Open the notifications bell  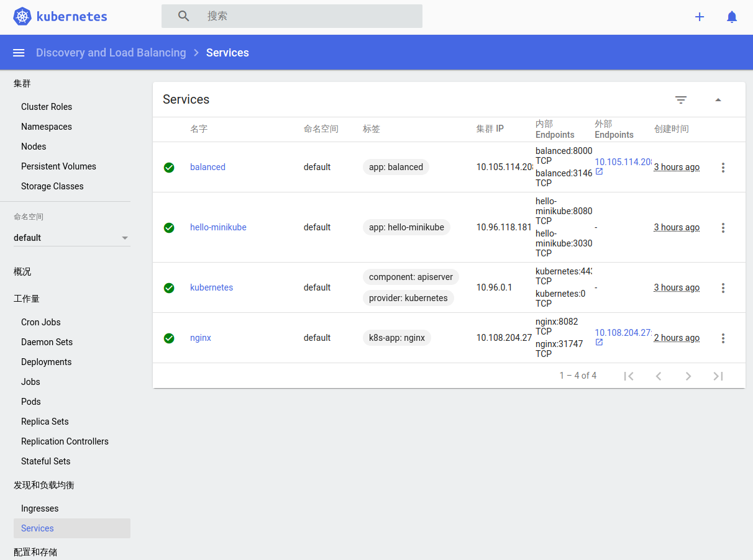[x=732, y=17]
